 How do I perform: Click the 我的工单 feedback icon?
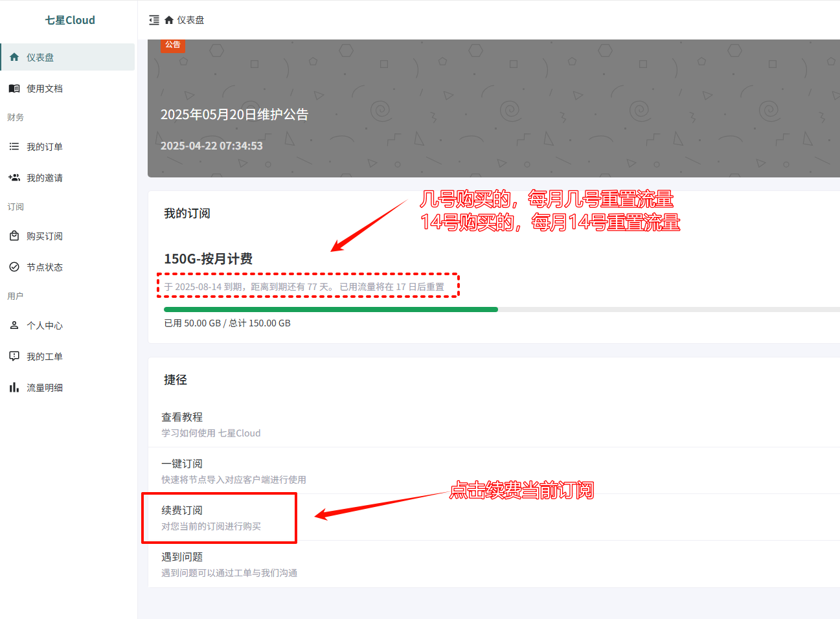[14, 356]
